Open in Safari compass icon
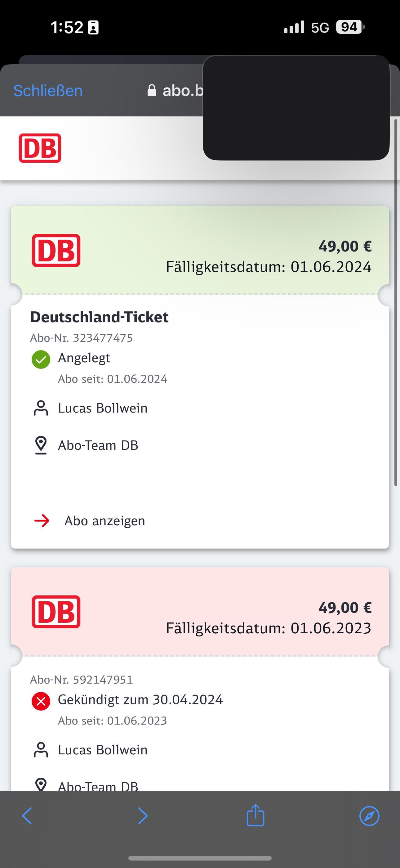The height and width of the screenshot is (868, 400). (x=369, y=816)
